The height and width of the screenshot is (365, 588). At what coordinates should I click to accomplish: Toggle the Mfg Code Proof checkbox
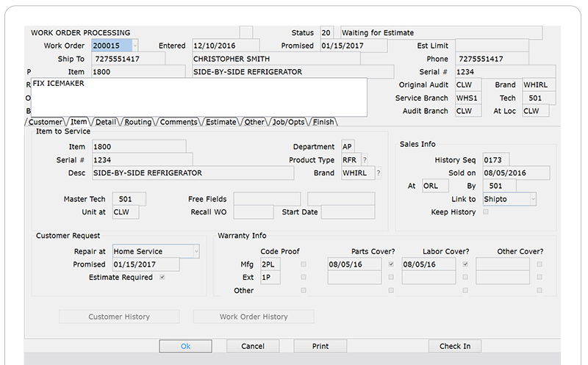(x=304, y=264)
